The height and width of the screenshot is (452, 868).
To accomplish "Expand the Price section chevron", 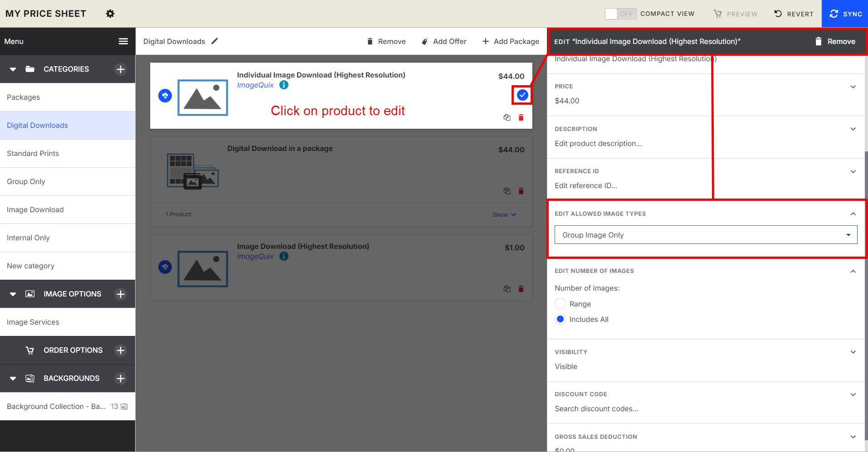I will point(853,87).
